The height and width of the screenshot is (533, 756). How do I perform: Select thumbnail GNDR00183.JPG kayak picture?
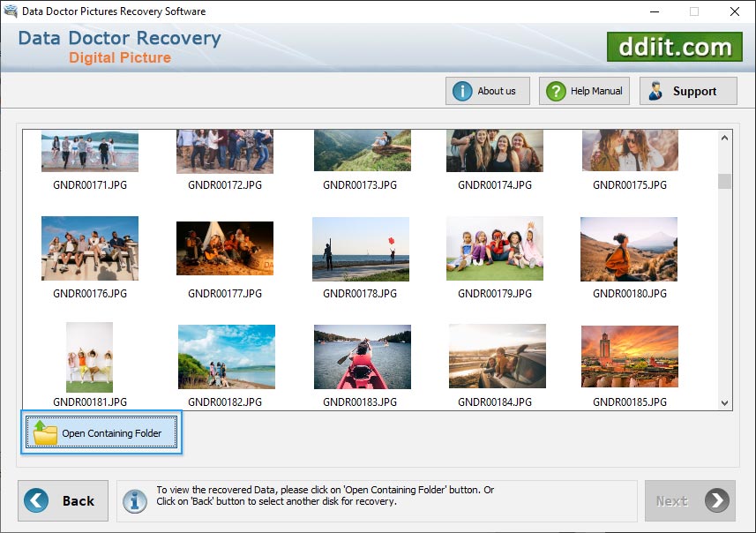pyautogui.click(x=360, y=357)
